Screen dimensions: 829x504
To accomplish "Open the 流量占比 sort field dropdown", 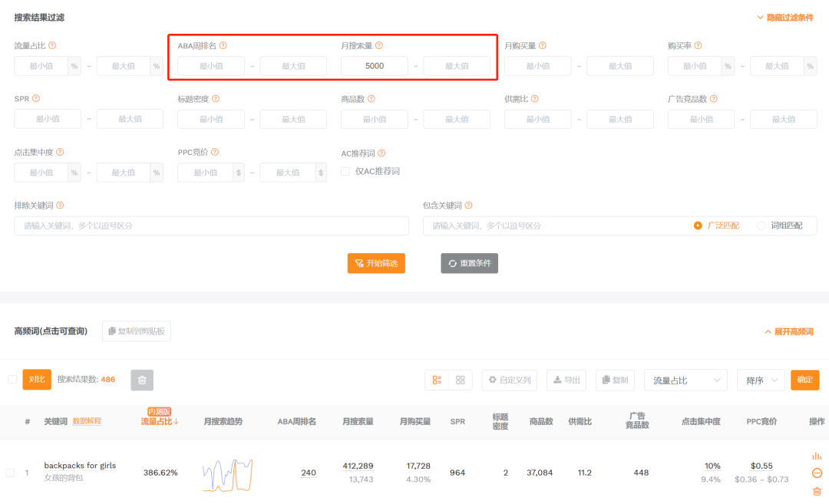I will [x=685, y=380].
